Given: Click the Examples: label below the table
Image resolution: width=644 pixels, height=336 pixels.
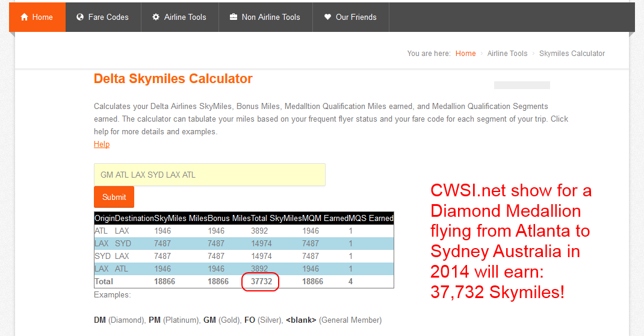Looking at the screenshot, I should (x=112, y=294).
